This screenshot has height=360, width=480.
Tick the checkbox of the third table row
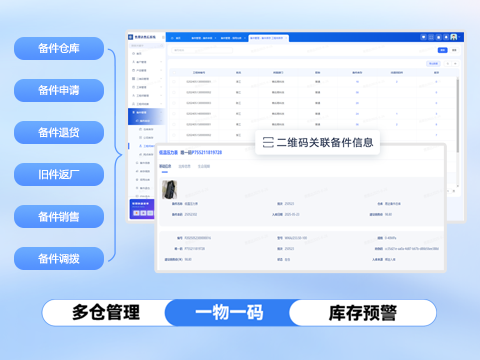pos(174,103)
